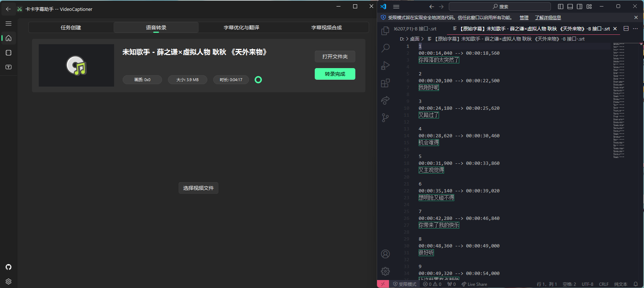
Task: Go to the 字幕视频合成 tab
Action: (x=326, y=28)
